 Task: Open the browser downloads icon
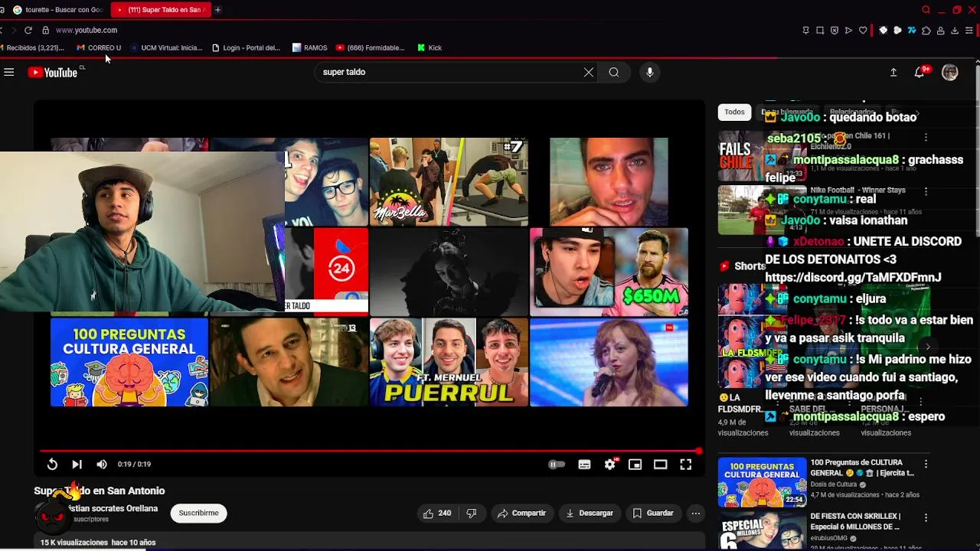tap(955, 30)
